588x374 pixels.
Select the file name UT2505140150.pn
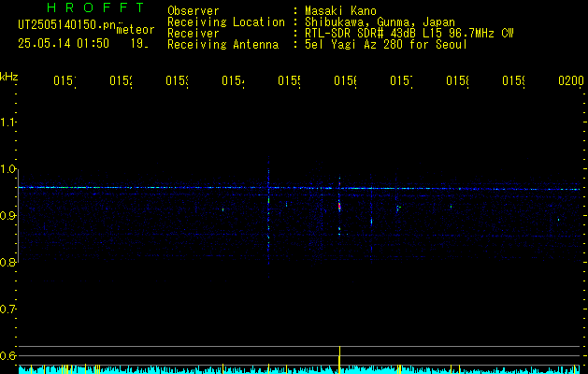(x=67, y=25)
